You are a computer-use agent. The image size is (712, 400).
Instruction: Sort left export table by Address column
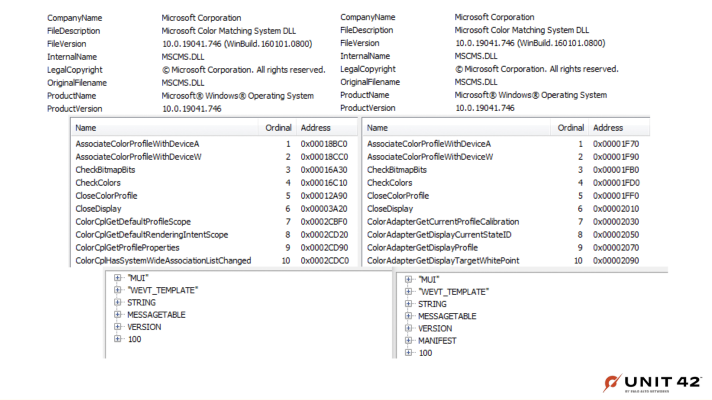(x=327, y=128)
